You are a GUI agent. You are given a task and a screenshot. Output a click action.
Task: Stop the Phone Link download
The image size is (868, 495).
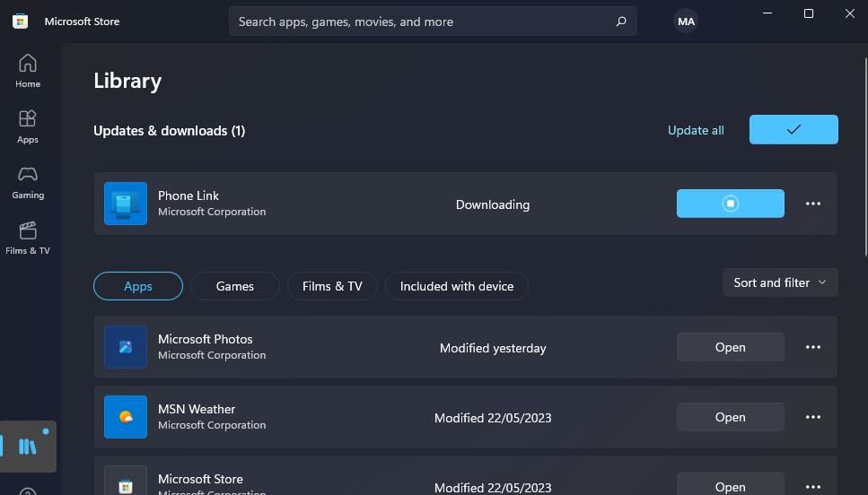coord(730,204)
